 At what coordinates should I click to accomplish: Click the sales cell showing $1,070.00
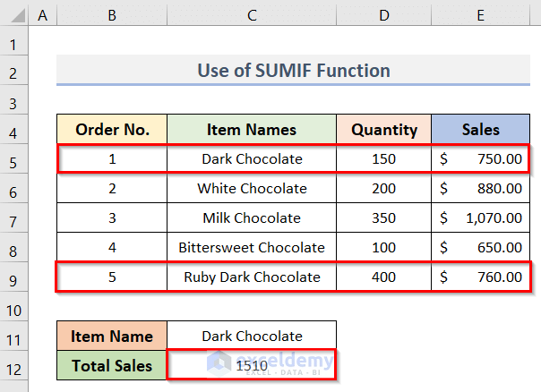480,218
